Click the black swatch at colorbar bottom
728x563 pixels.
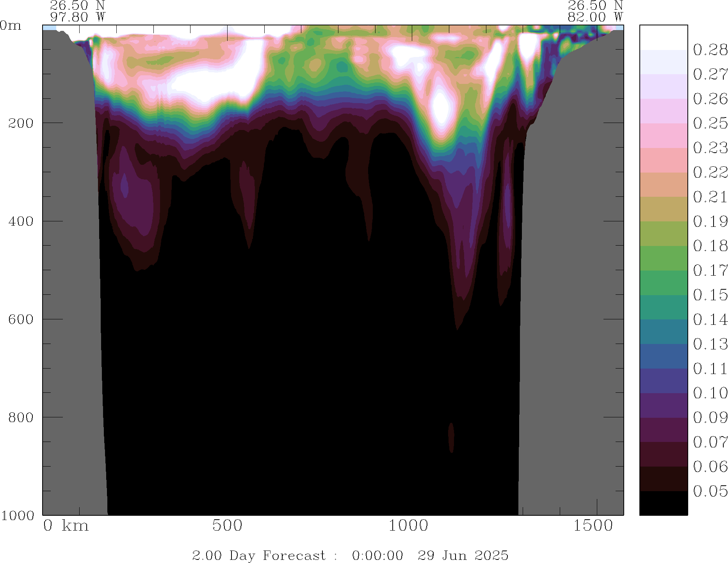point(663,503)
